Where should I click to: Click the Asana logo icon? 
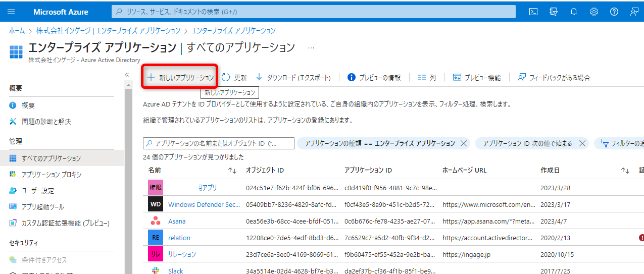coord(156,221)
